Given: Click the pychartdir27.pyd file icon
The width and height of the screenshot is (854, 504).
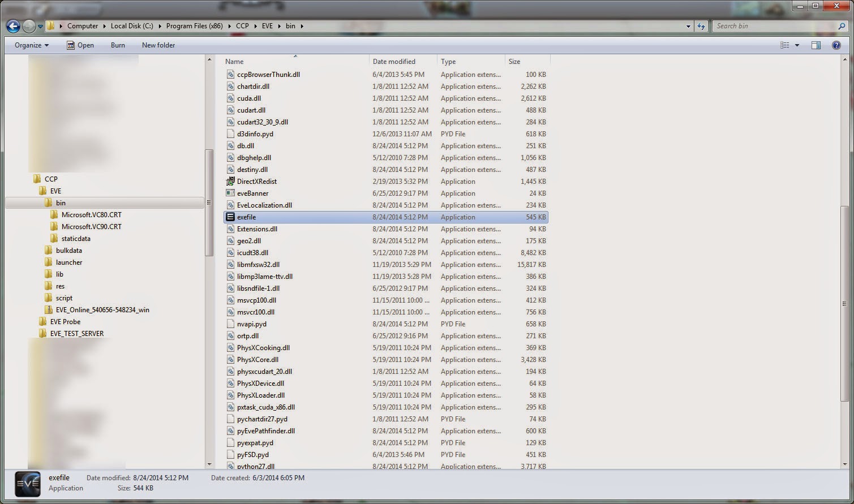Looking at the screenshot, I should pos(230,419).
